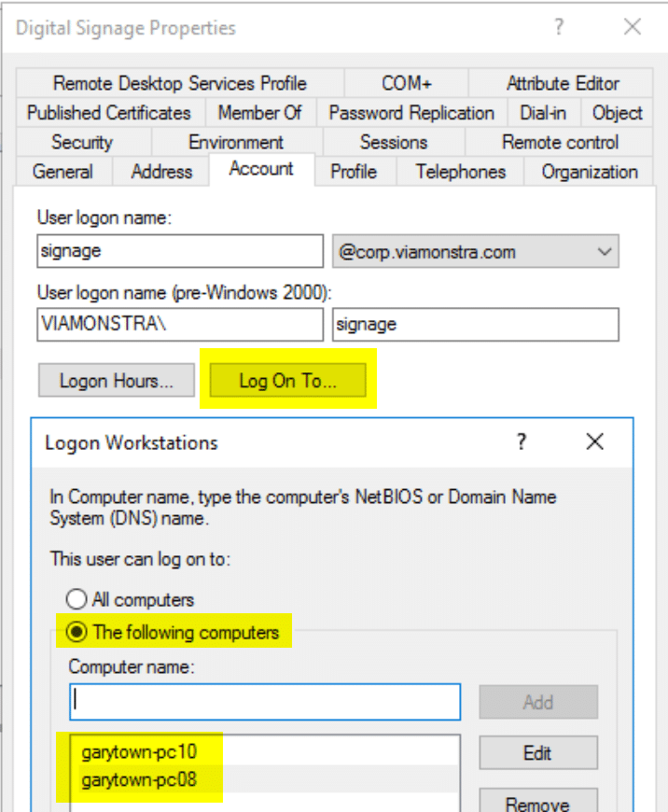Click the Help question mark in Logon Workstations

click(x=522, y=441)
